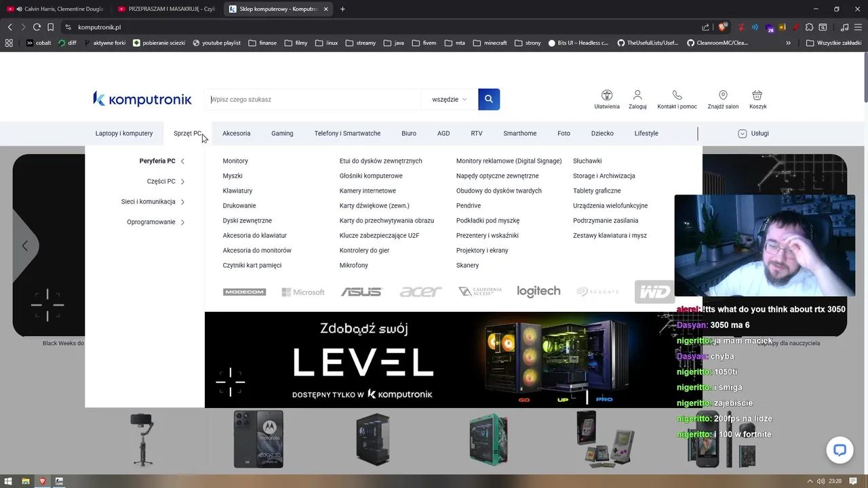Open the wszędzie search scope dropdown
Viewport: 868px width, 488px height.
[x=450, y=99]
